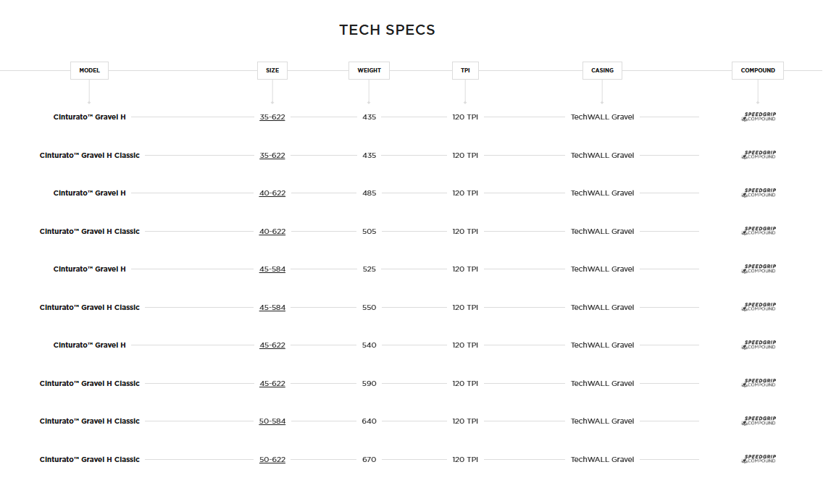Select the TPI column header

465,70
